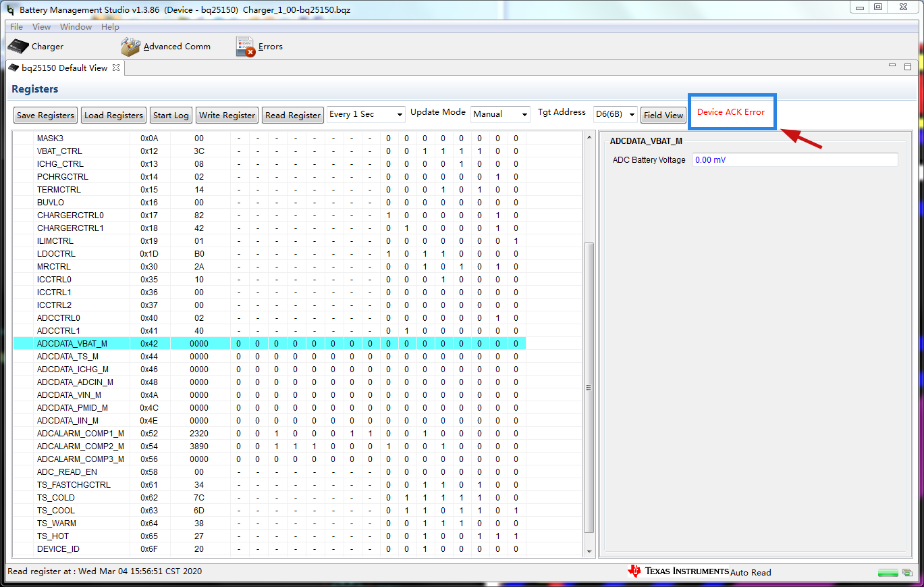Maximize the view panel icon
The image size is (924, 587).
coord(908,67)
